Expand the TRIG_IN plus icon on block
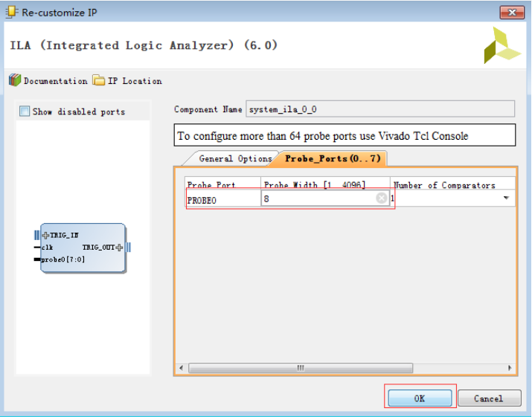Screen dimensions: 532x417 (x=45, y=235)
